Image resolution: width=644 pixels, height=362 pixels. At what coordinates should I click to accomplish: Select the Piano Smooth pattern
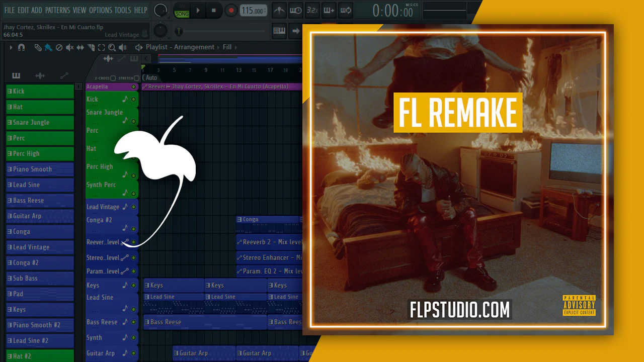(40, 169)
